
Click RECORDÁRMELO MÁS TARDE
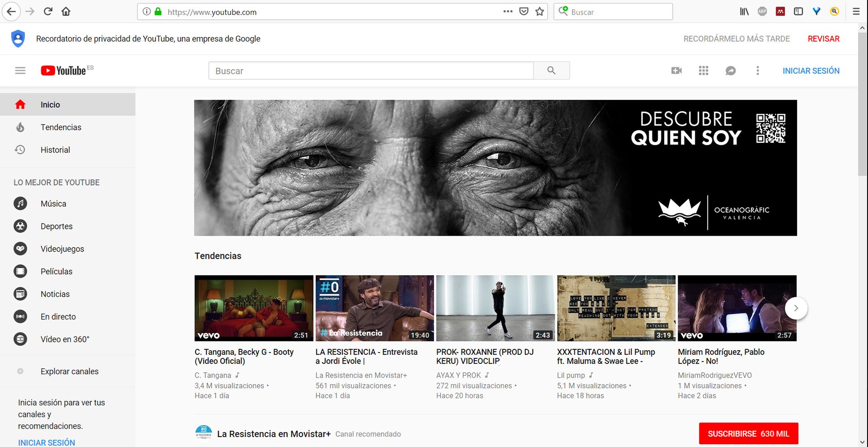pyautogui.click(x=736, y=39)
